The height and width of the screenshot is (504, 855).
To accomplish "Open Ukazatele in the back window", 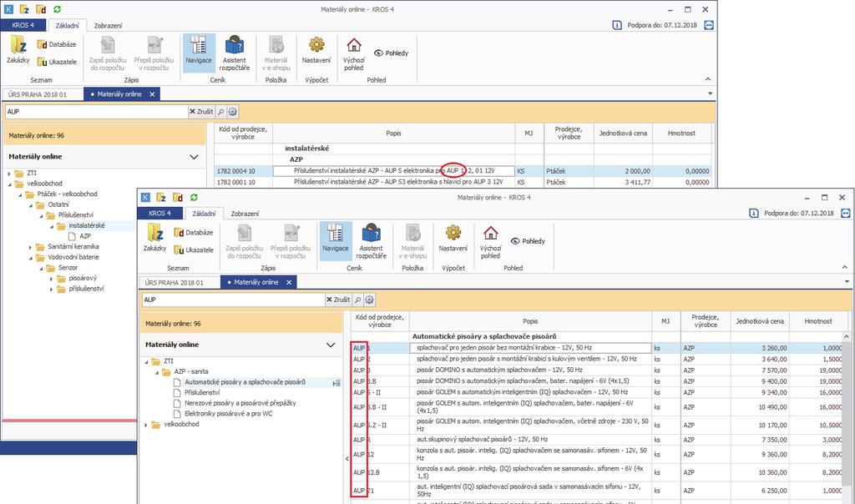I will (x=57, y=62).
